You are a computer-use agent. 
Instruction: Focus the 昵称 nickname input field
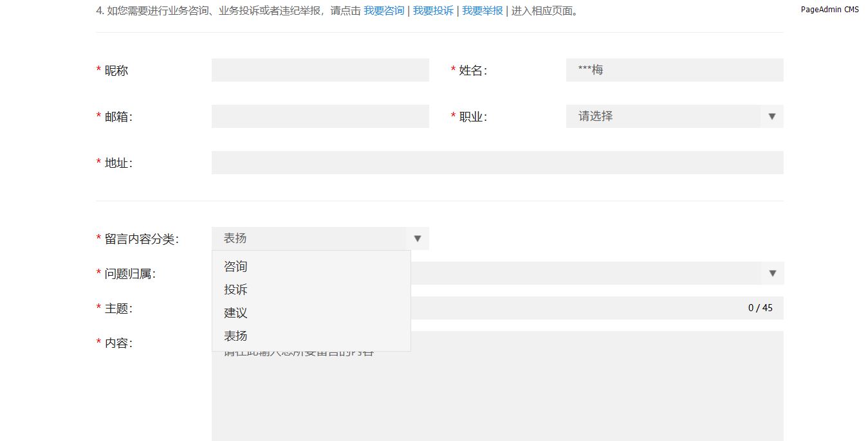tap(320, 70)
